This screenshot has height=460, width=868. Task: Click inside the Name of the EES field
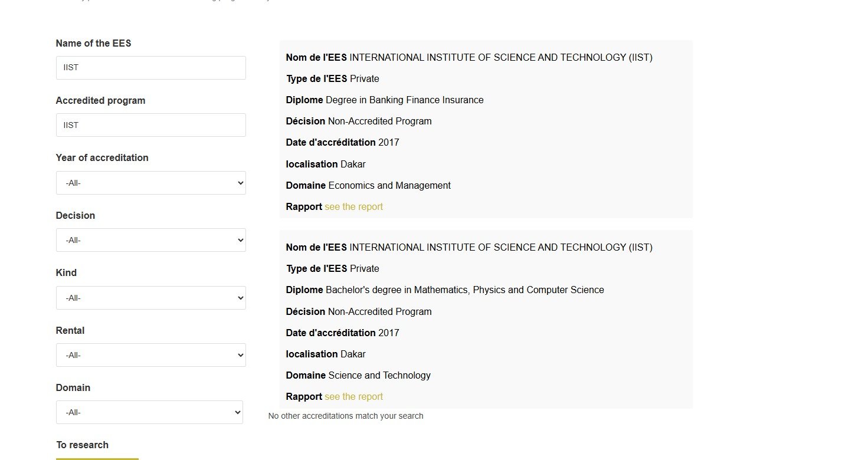pyautogui.click(x=150, y=67)
